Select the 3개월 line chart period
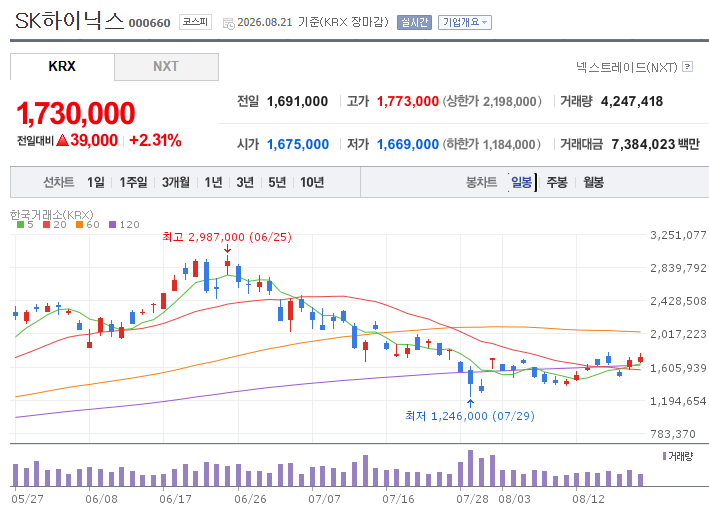Screen dimensions: 709x510 click(x=175, y=182)
